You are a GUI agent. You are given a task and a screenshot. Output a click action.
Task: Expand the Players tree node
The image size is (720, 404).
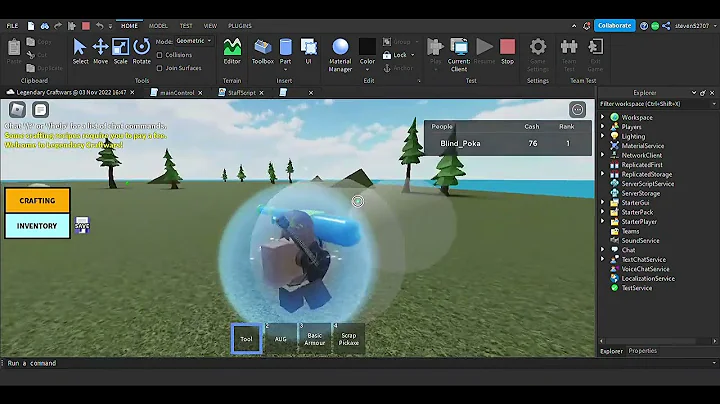point(602,127)
